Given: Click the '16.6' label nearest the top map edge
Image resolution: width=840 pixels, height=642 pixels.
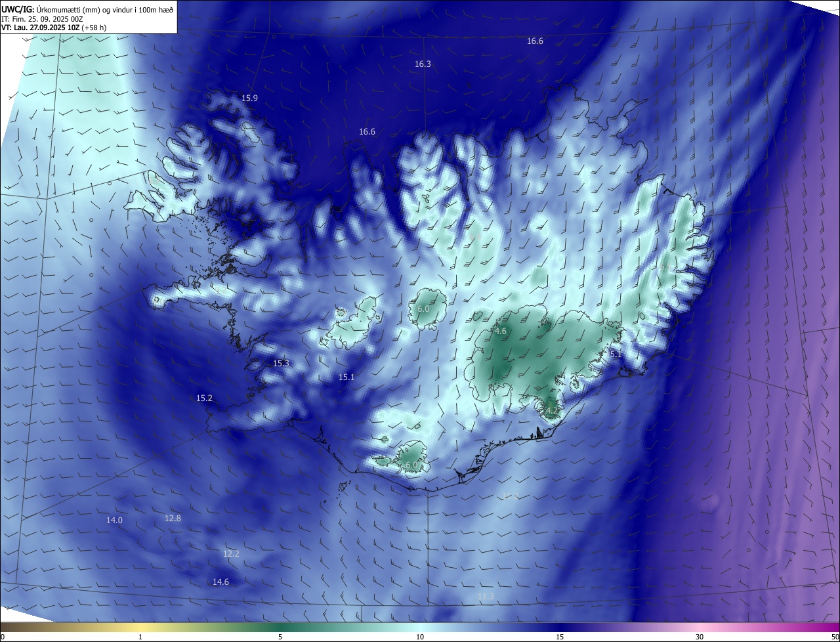Looking at the screenshot, I should (x=535, y=41).
